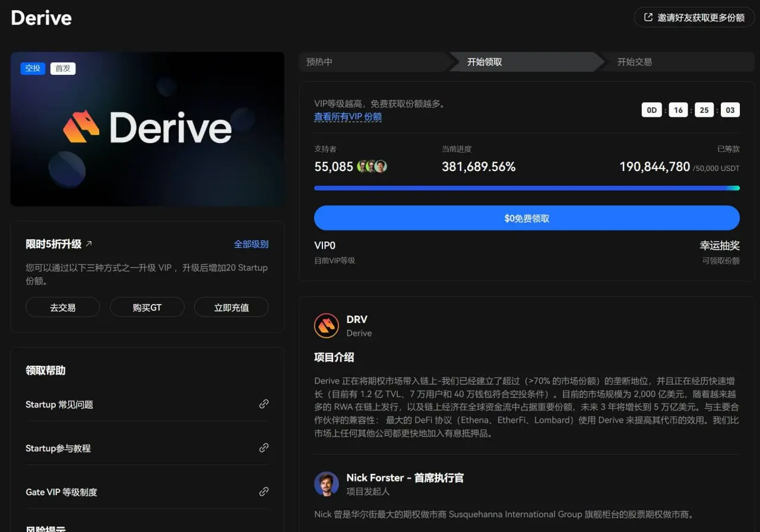
Task: Click the countdown days box 0D
Action: [x=651, y=110]
